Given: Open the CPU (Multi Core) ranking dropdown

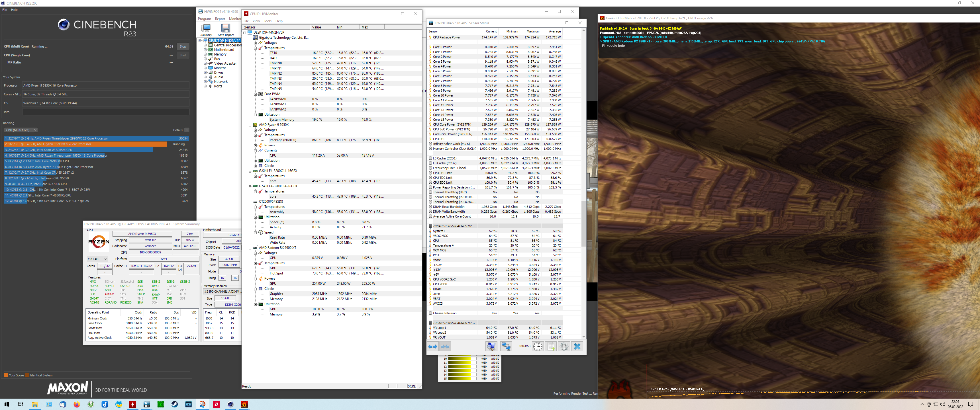Looking at the screenshot, I should (21, 130).
